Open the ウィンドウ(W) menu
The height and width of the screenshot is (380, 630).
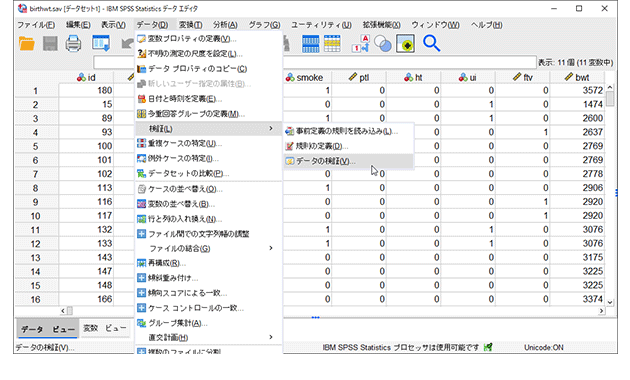click(x=436, y=25)
